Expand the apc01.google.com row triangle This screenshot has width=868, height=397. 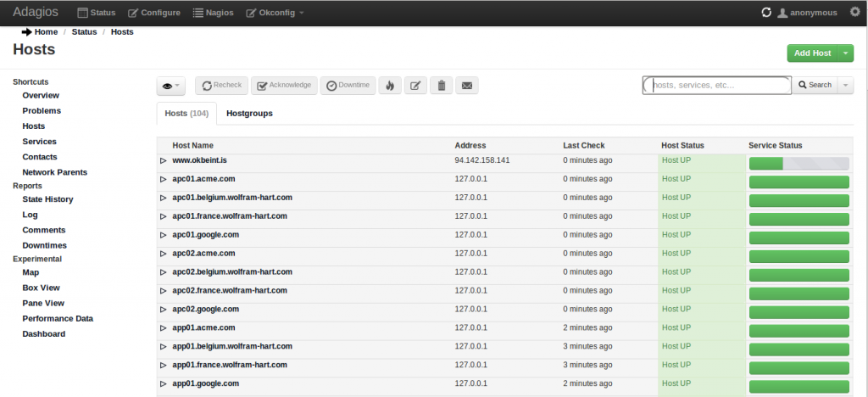[164, 235]
